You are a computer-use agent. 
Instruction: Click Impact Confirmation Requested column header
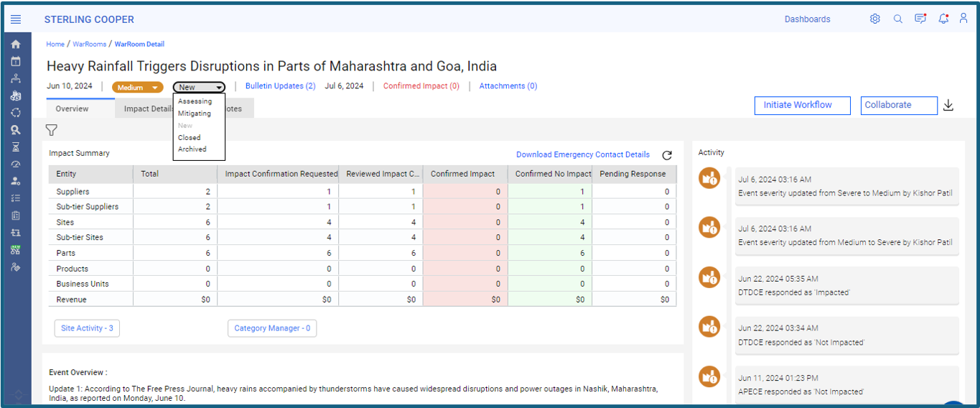pyautogui.click(x=278, y=174)
